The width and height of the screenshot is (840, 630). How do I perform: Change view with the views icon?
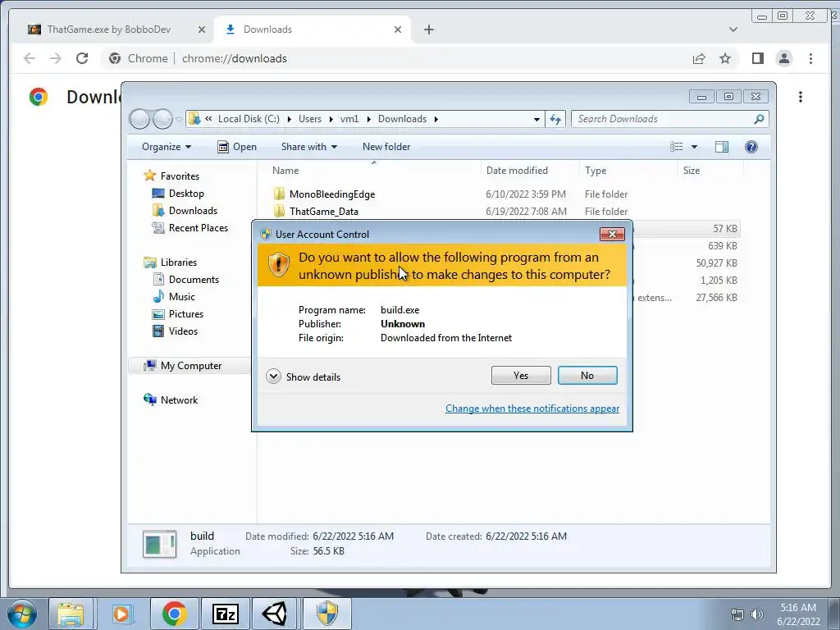pyautogui.click(x=677, y=147)
